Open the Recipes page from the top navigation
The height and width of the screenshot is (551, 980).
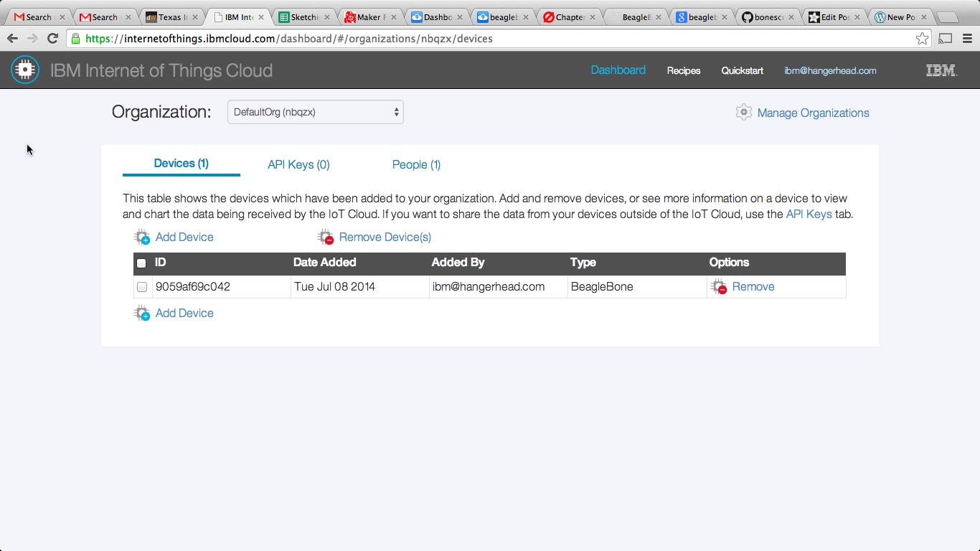683,70
